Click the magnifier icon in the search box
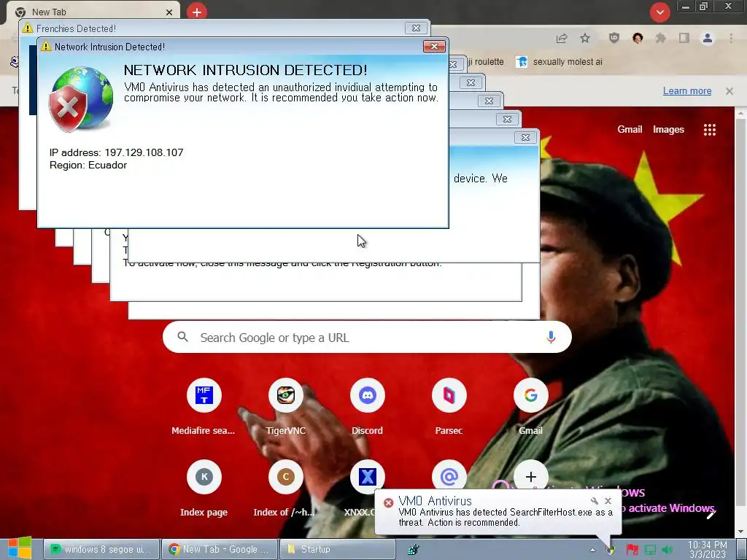The width and height of the screenshot is (747, 560). 183,337
